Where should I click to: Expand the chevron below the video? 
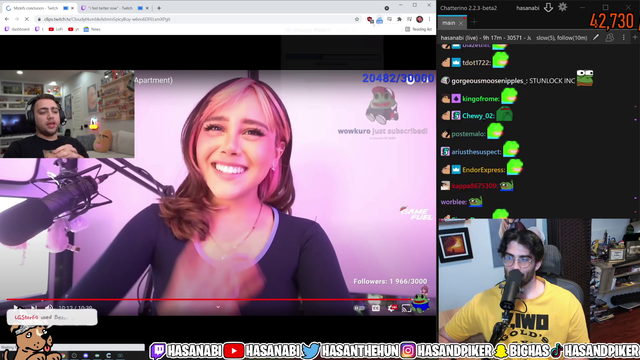click(x=218, y=307)
